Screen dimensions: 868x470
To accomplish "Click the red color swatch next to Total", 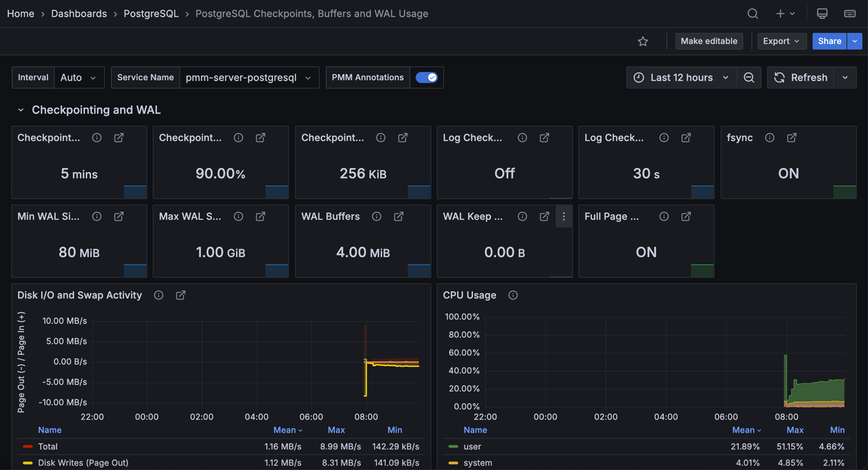I will click(27, 446).
